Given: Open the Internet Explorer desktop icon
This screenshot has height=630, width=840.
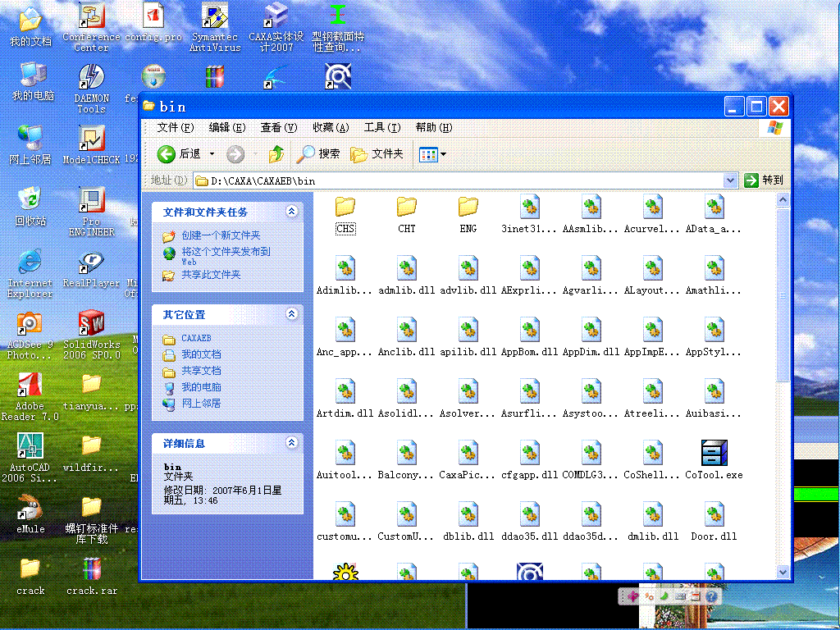Looking at the screenshot, I should point(30,273).
